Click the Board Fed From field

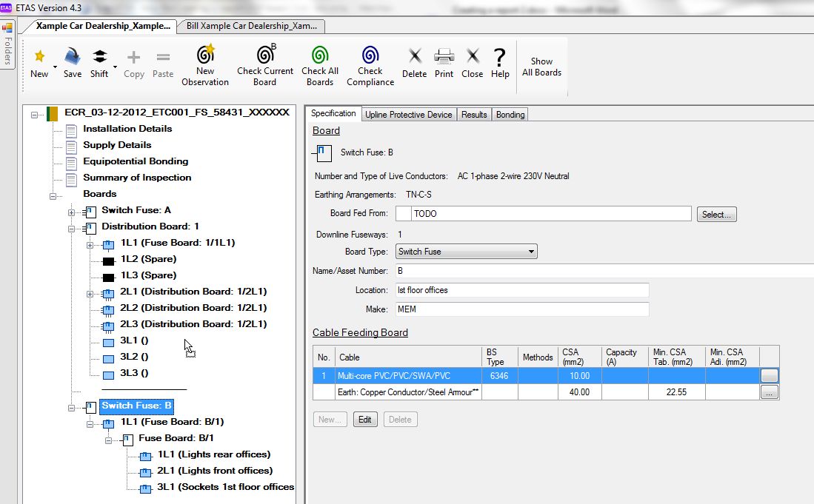pos(544,214)
